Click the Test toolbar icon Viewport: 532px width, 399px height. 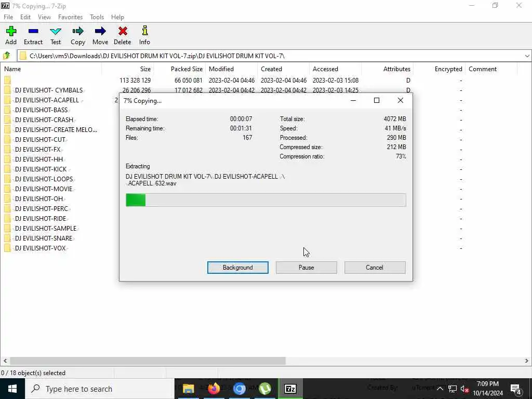pos(56,31)
